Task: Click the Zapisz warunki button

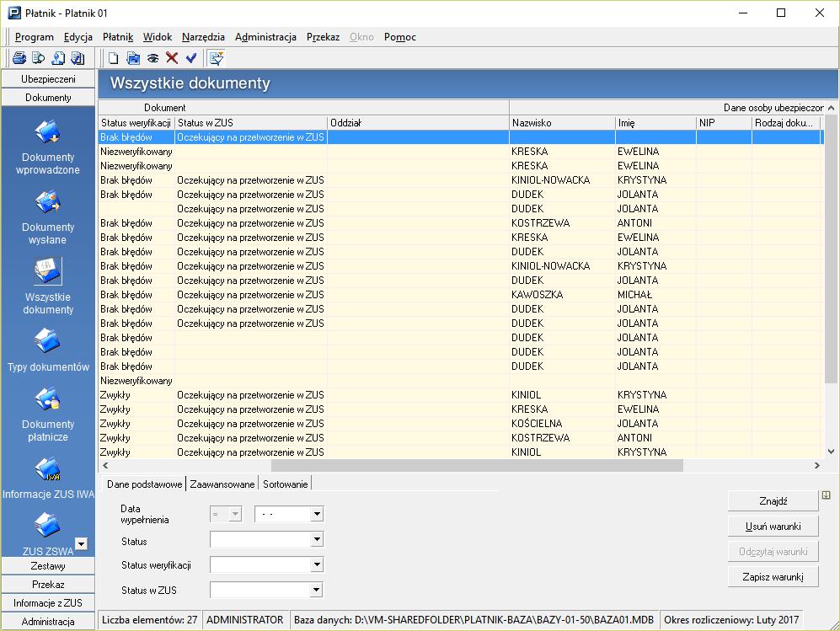Action: click(x=773, y=577)
